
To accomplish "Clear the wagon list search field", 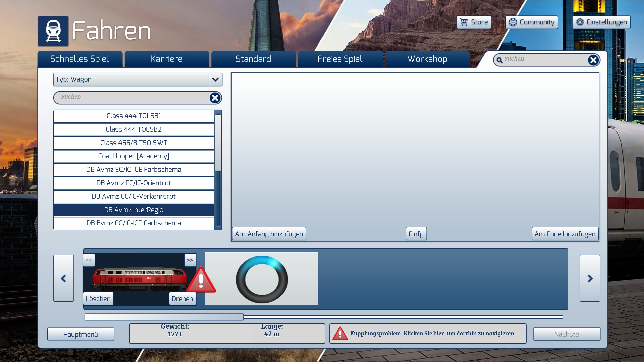I will (215, 98).
